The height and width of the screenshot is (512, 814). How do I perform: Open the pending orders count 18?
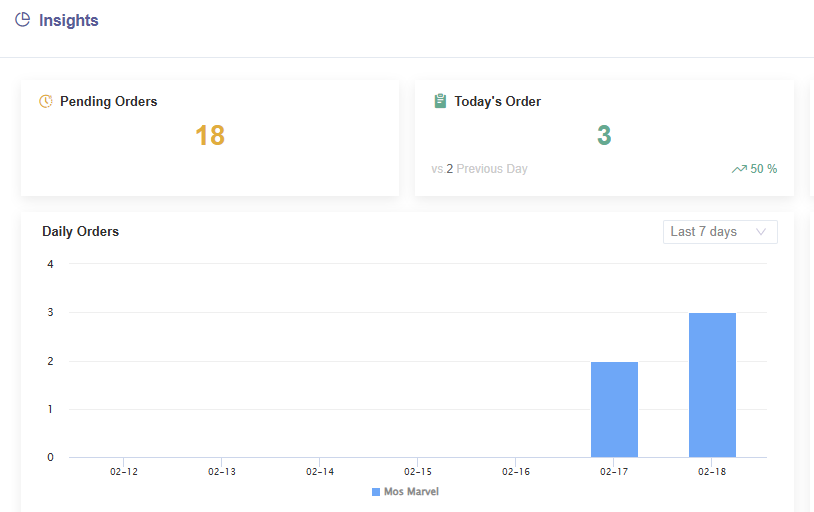pos(210,136)
